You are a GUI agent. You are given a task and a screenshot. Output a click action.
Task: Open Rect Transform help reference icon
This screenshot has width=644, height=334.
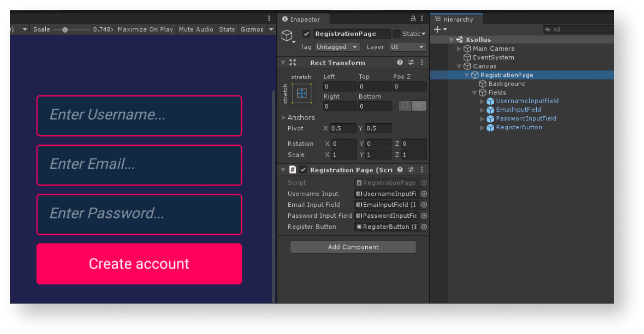pos(400,63)
